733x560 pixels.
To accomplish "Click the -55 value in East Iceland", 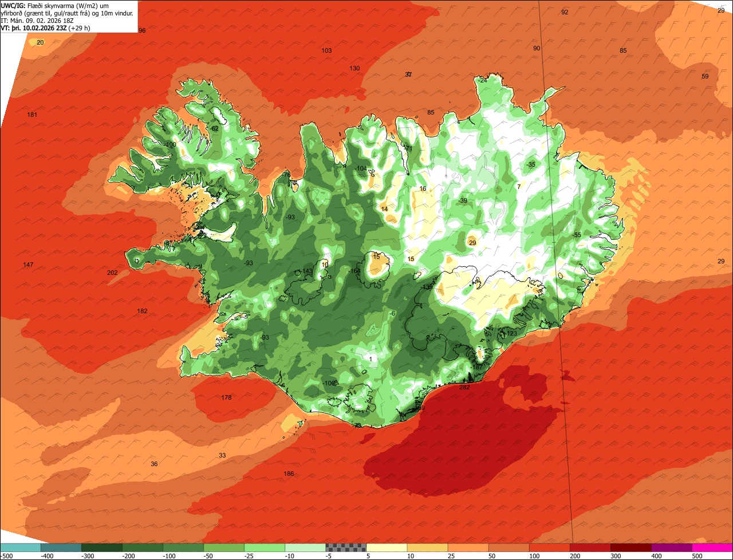I will pos(577,235).
